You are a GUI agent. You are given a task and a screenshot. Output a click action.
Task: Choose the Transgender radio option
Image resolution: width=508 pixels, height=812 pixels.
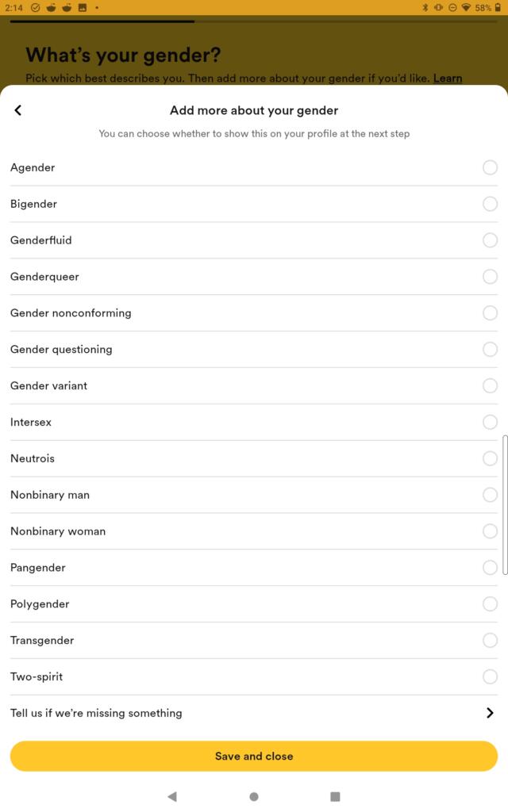click(x=490, y=641)
